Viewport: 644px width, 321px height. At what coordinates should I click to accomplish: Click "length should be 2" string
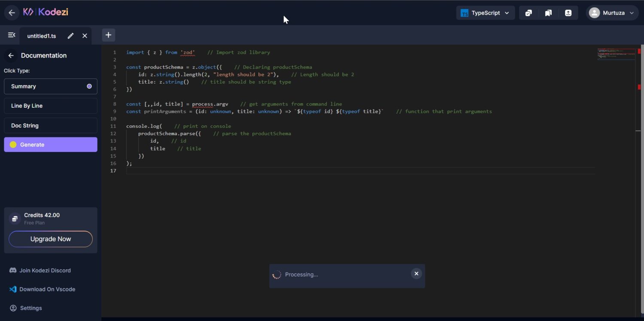pyautogui.click(x=243, y=75)
